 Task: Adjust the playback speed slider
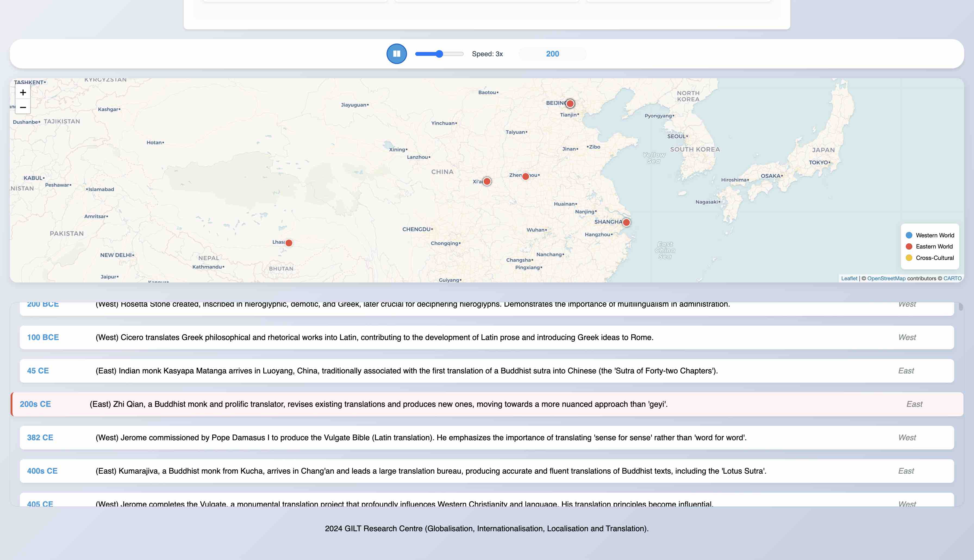point(439,54)
